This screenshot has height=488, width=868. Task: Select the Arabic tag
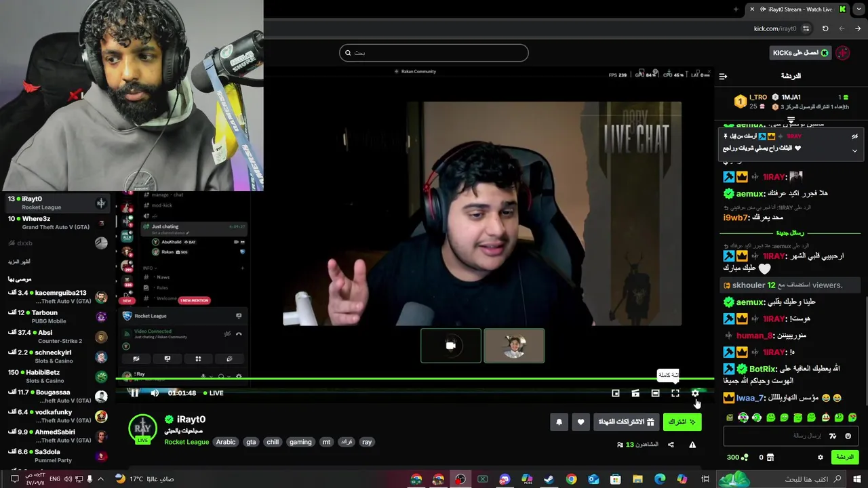tap(226, 442)
